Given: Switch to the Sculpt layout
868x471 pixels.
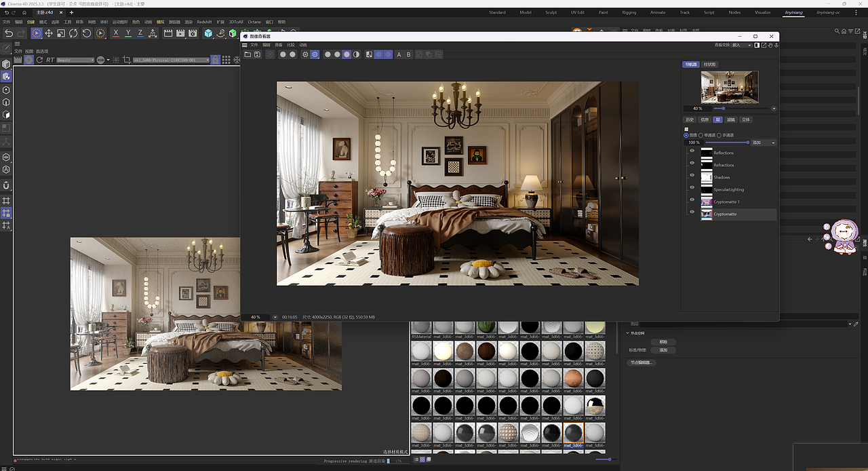Looking at the screenshot, I should tap(551, 12).
